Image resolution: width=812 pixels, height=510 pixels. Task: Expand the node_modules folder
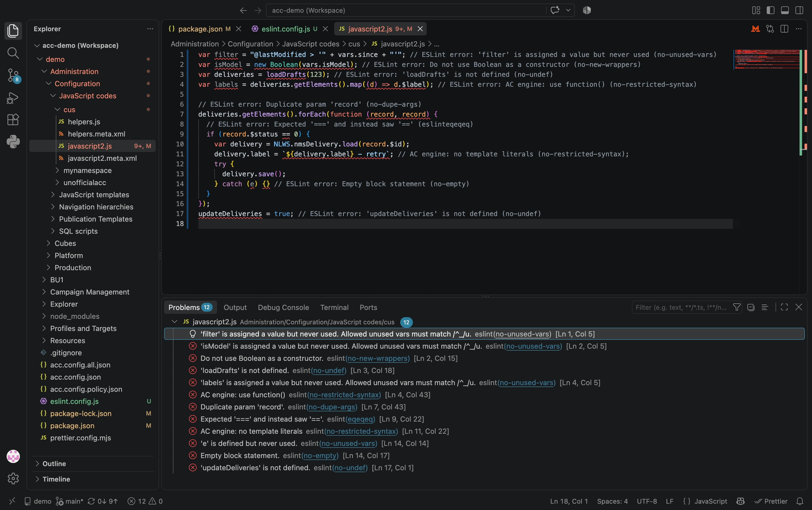pos(44,316)
